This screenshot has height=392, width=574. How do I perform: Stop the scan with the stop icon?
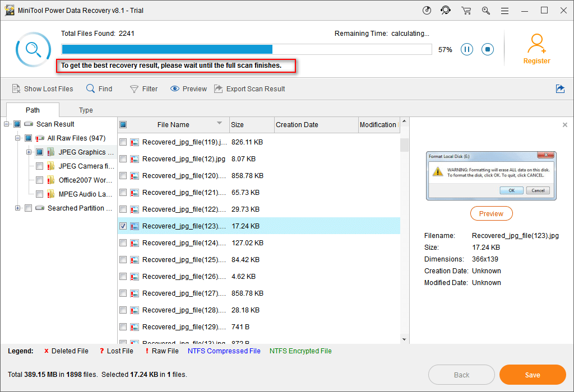coord(488,49)
